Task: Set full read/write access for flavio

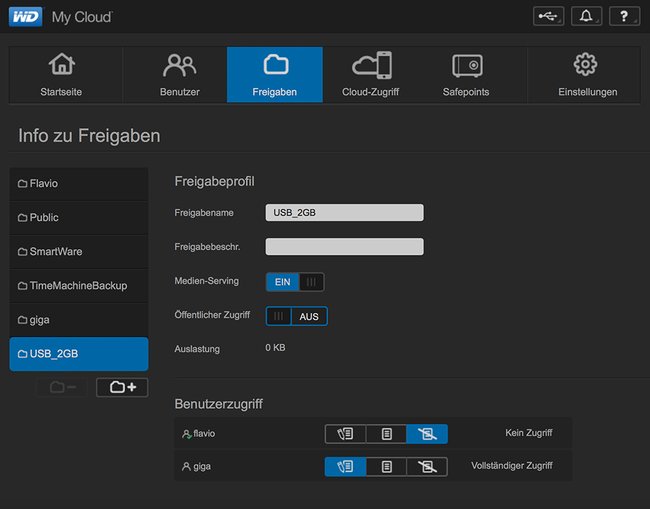Action: 345,434
